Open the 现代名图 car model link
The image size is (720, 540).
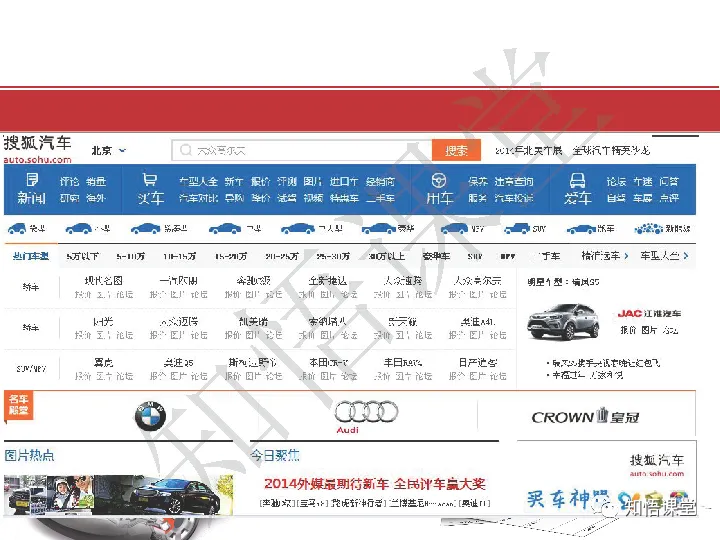[x=104, y=281]
